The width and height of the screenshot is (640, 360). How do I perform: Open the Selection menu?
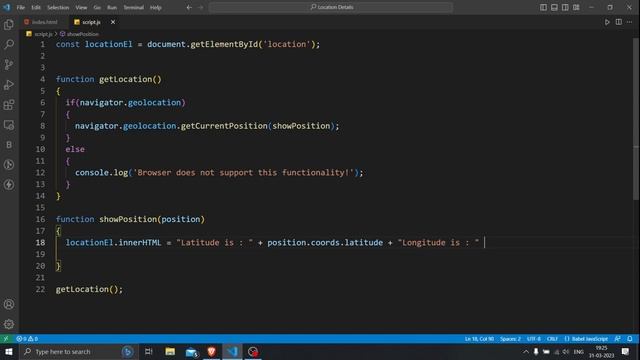pos(58,7)
